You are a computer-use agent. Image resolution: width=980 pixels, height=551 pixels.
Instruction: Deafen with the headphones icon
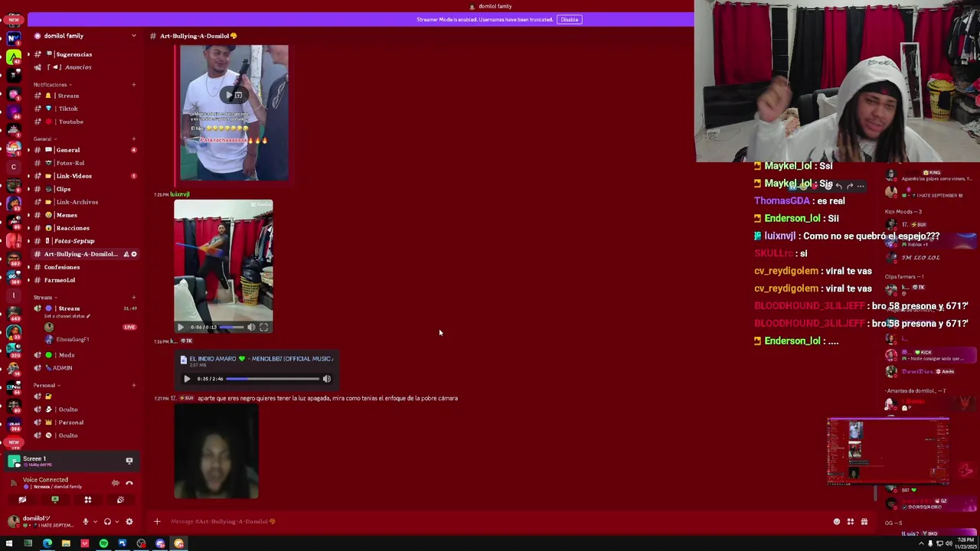pyautogui.click(x=107, y=522)
